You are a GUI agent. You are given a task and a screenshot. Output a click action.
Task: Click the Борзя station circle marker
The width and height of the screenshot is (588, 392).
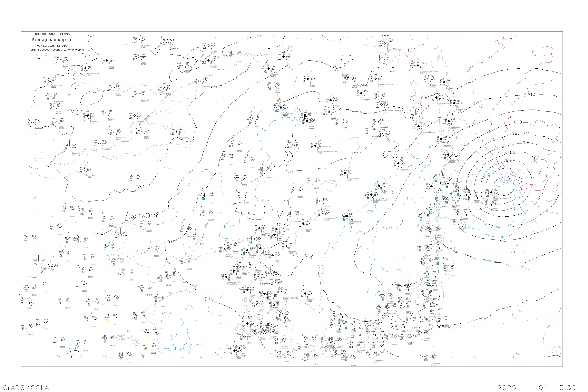[164, 88]
